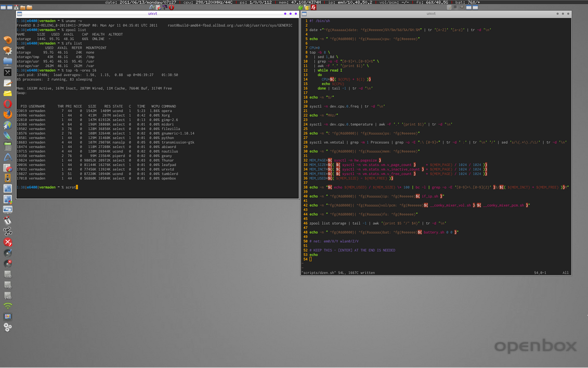Open the blue arc dock icon

7,157
